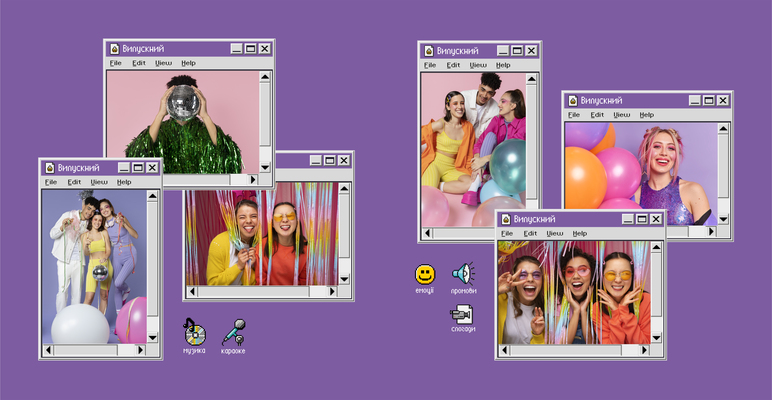The image size is (772, 400).
Task: Open the спогади video camera icon
Action: tap(462, 314)
